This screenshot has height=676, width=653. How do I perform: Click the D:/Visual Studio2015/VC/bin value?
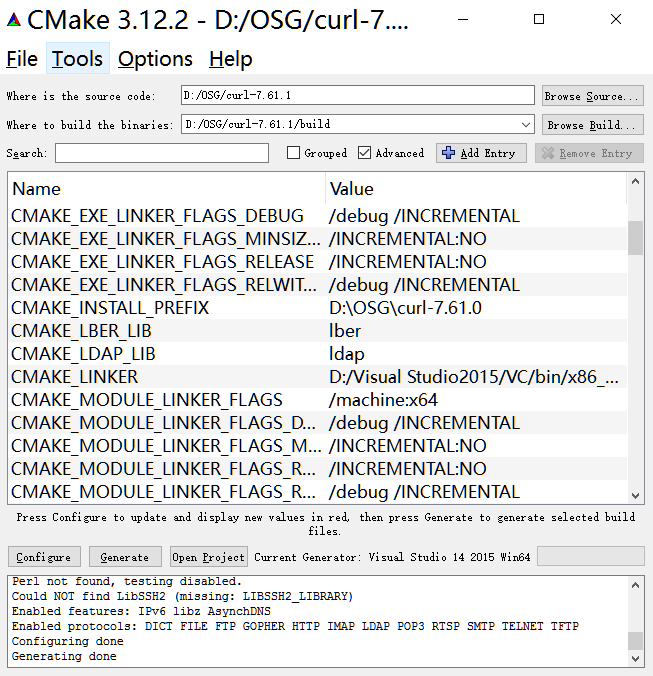(474, 377)
